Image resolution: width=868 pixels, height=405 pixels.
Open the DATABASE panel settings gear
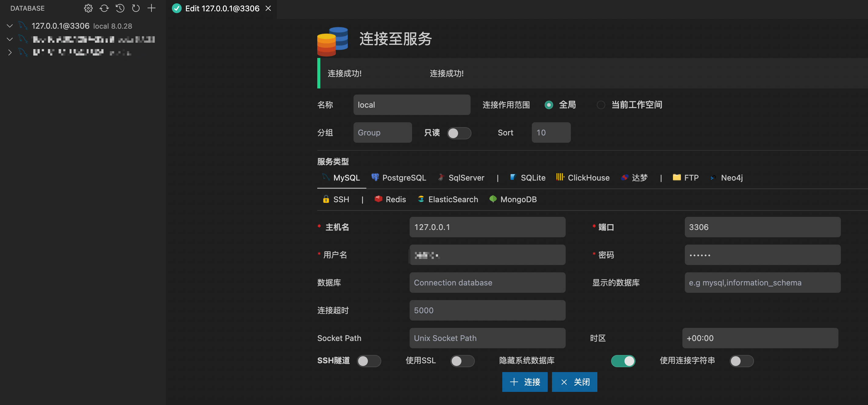click(88, 8)
